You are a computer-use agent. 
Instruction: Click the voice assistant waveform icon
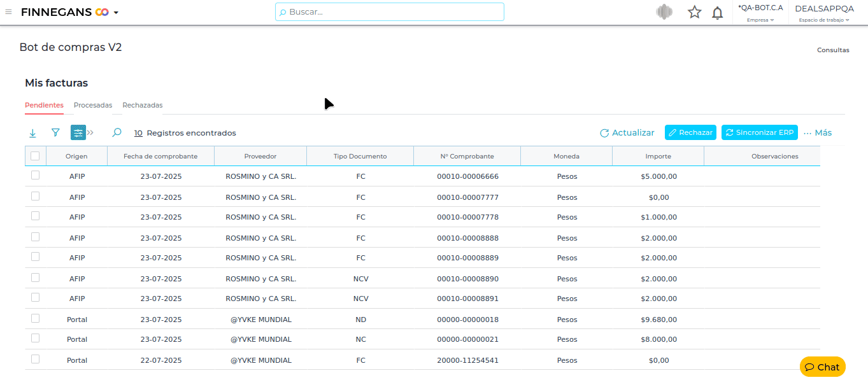tap(664, 12)
